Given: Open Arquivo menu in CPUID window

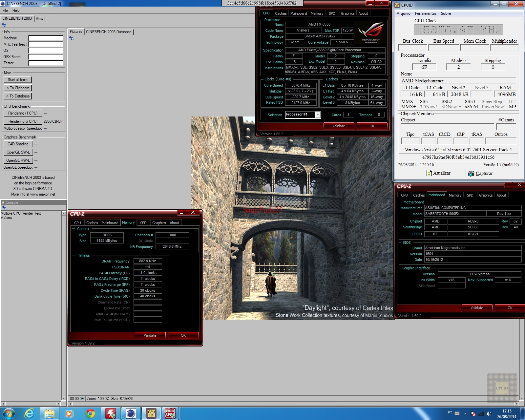Looking at the screenshot, I should [403, 13].
